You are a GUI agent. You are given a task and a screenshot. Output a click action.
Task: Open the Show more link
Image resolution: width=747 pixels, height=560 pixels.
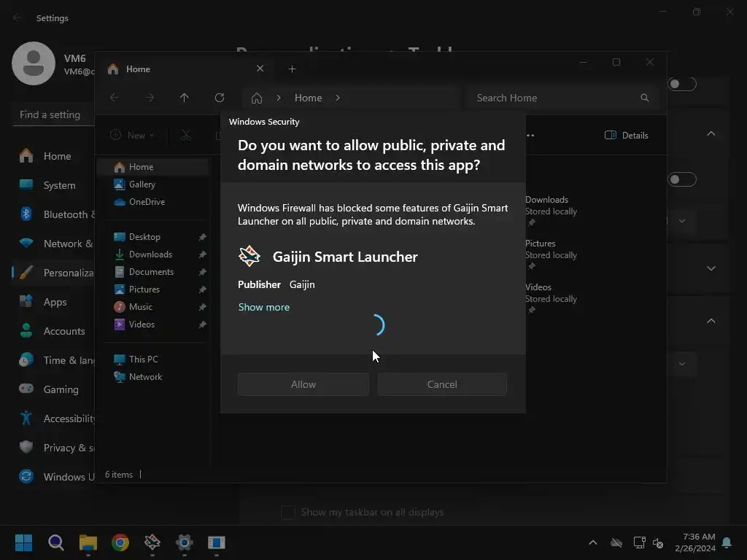click(x=264, y=307)
